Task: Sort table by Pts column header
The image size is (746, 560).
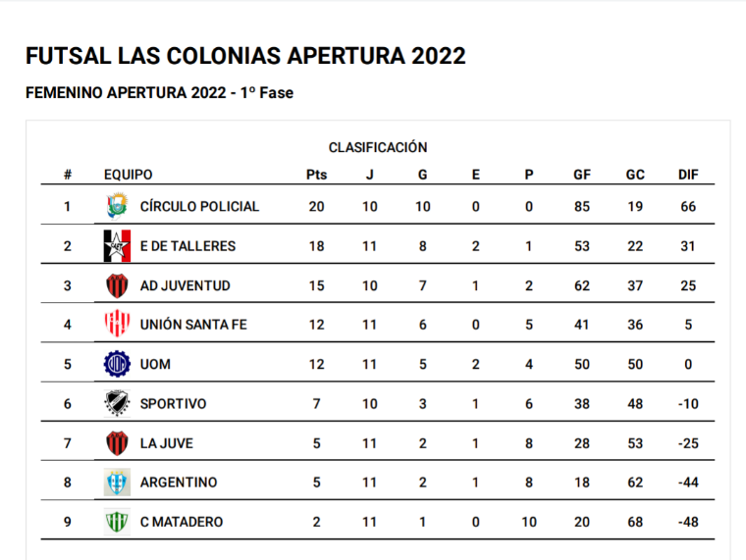Action: (316, 175)
